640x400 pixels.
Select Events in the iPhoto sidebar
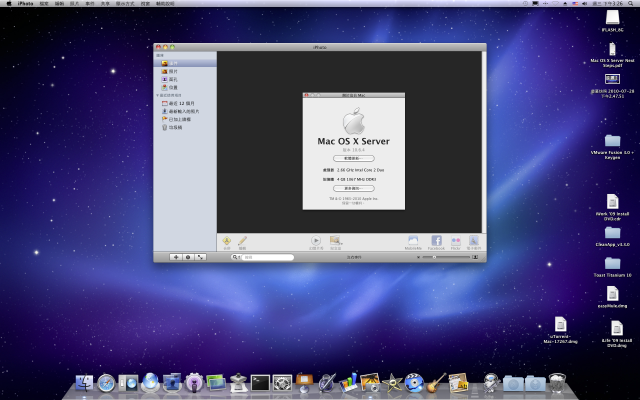pyautogui.click(x=185, y=63)
